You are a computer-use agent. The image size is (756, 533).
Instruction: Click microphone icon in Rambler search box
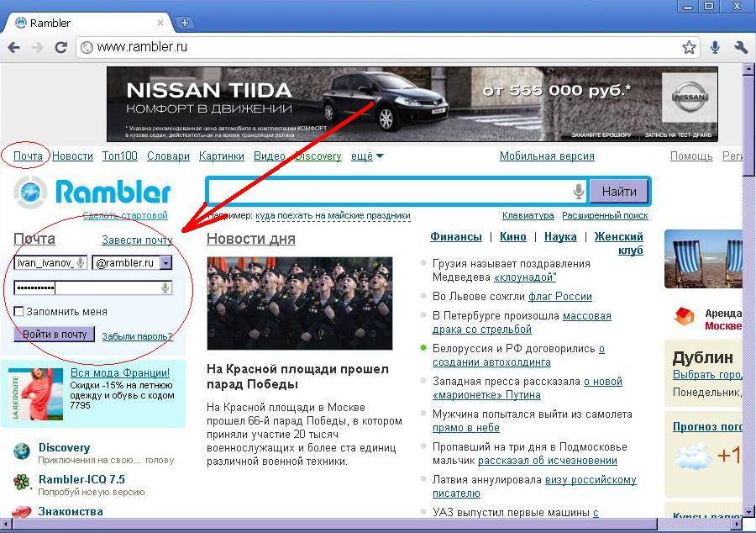tap(579, 192)
